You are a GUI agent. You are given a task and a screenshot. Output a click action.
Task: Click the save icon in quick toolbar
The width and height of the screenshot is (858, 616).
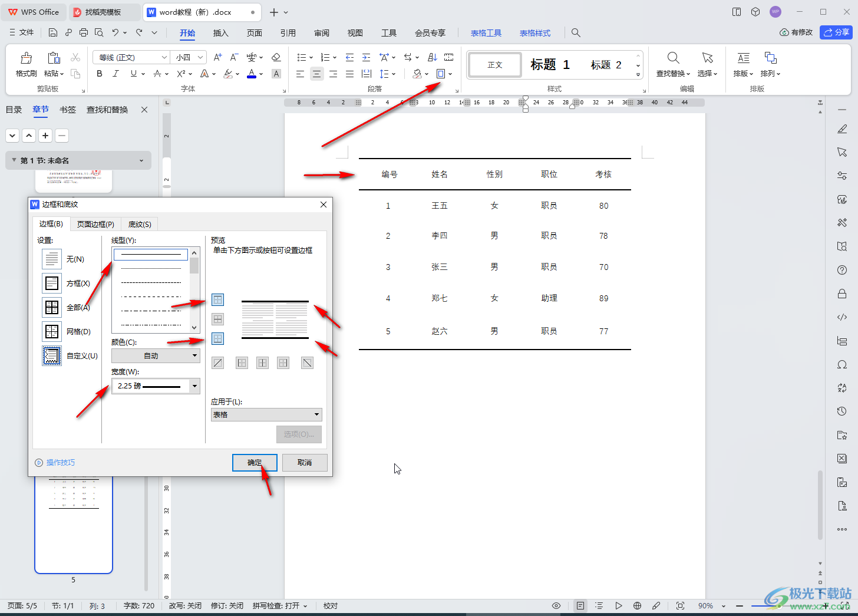53,32
